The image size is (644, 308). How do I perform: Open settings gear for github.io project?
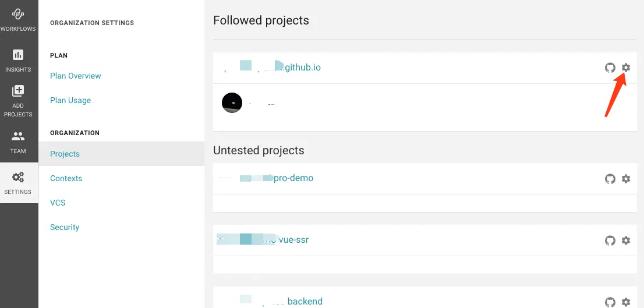click(x=626, y=68)
